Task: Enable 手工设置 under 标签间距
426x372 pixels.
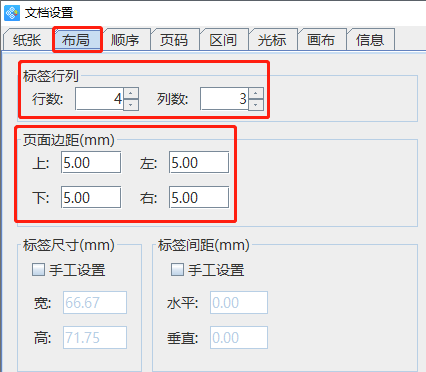Action: (177, 269)
